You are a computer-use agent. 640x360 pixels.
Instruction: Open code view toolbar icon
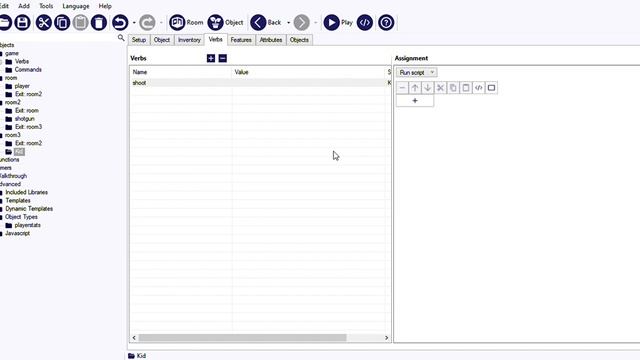tap(365, 22)
